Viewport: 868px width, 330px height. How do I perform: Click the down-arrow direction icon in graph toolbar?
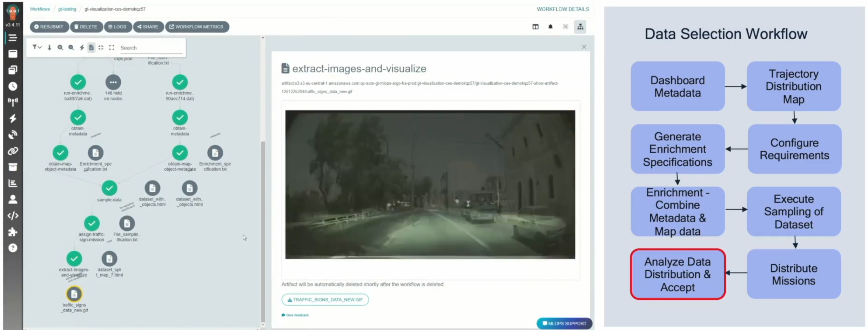[49, 48]
